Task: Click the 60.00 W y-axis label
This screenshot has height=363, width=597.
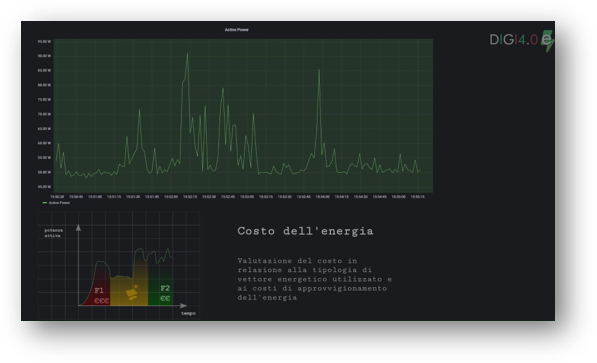Action: coord(44,143)
